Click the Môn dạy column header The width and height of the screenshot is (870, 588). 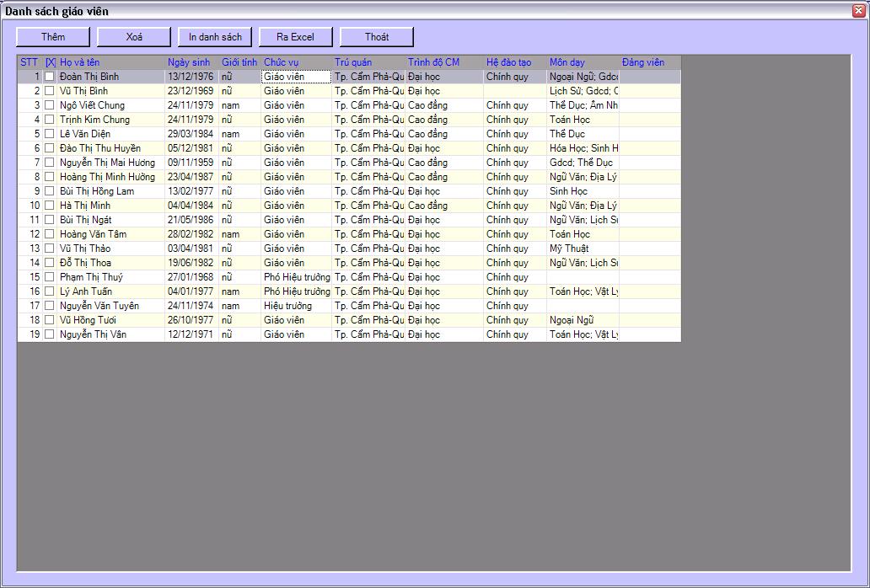[583, 62]
